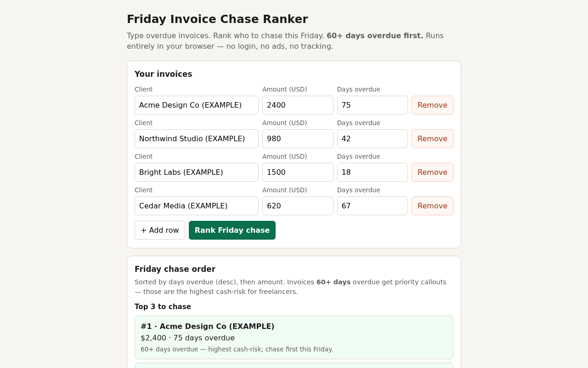Select the 75 days overdue field

[373, 105]
